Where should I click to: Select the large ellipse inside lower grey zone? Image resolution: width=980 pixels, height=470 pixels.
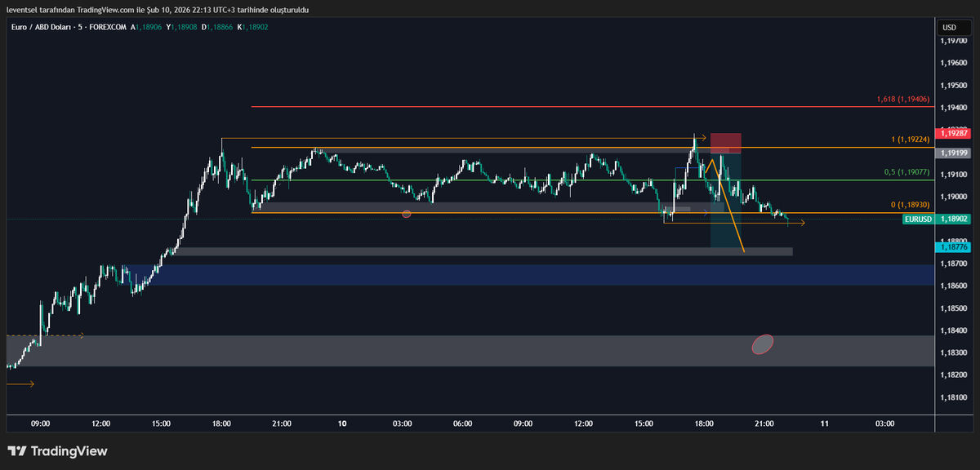762,345
